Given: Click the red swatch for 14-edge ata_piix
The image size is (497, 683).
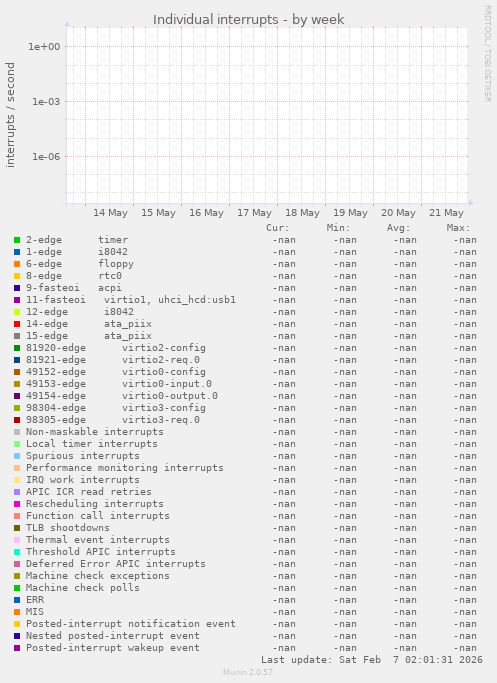Looking at the screenshot, I should [17, 324].
